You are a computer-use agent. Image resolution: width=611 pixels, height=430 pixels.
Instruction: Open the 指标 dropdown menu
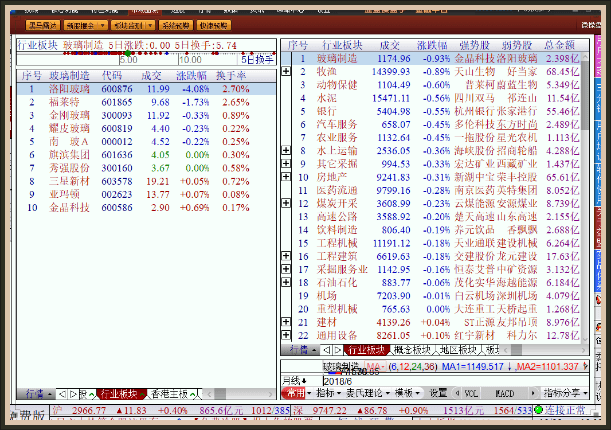328,393
